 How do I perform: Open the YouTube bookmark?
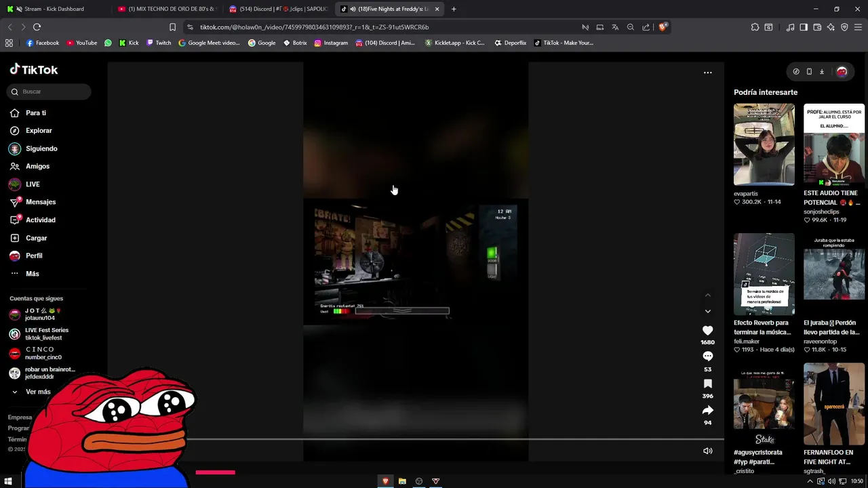point(81,43)
